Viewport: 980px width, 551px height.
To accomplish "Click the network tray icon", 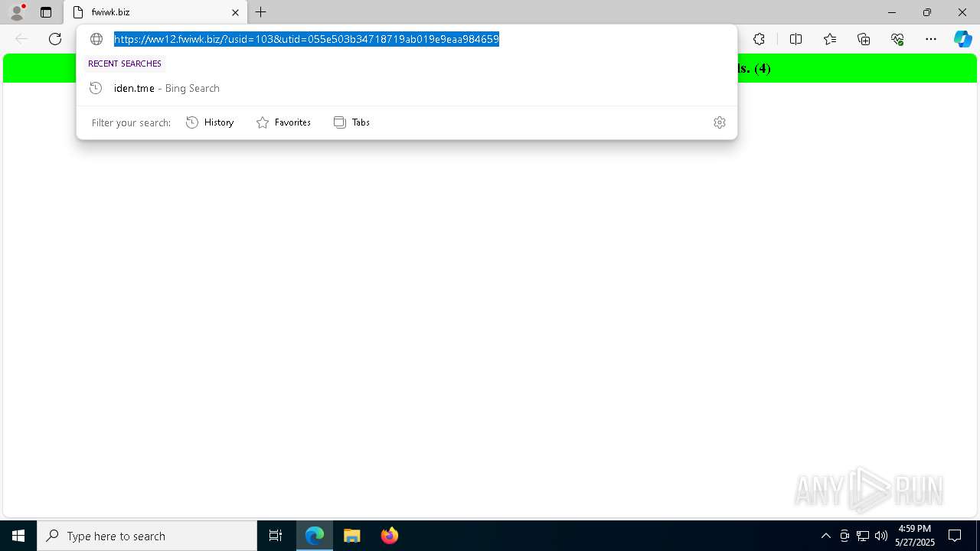I will (x=863, y=536).
